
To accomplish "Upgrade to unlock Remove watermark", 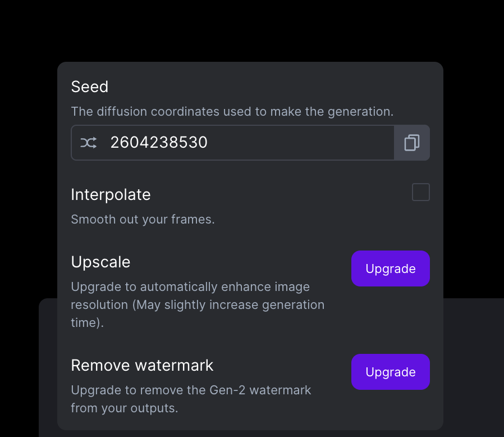I will (391, 372).
